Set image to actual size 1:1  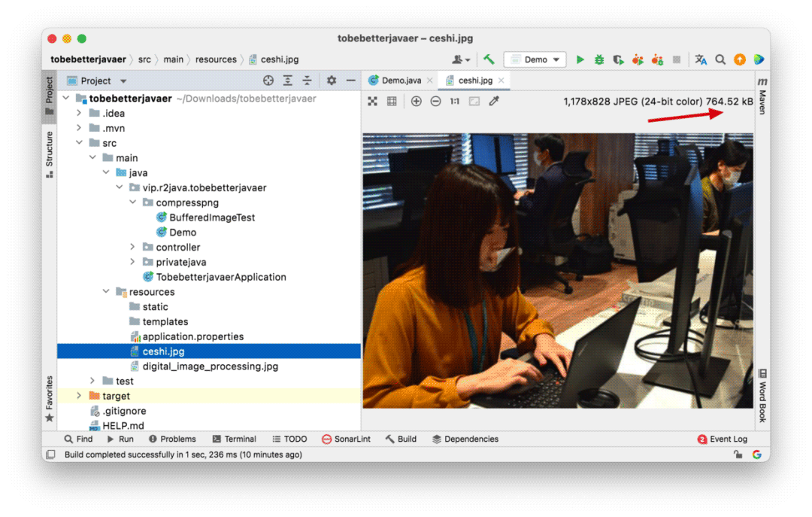pos(455,101)
